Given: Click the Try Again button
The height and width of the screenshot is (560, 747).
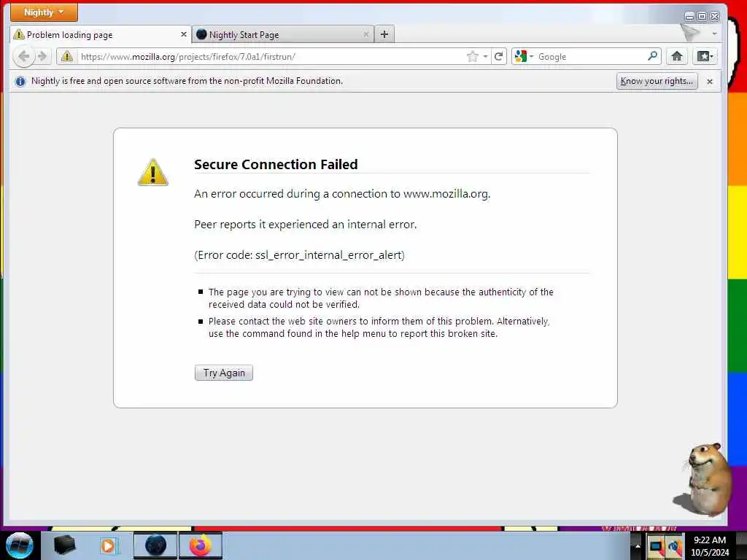Looking at the screenshot, I should pyautogui.click(x=224, y=373).
